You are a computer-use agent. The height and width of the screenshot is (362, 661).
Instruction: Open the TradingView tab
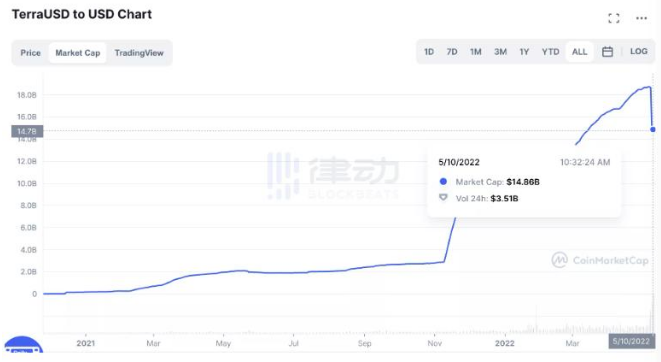point(139,53)
